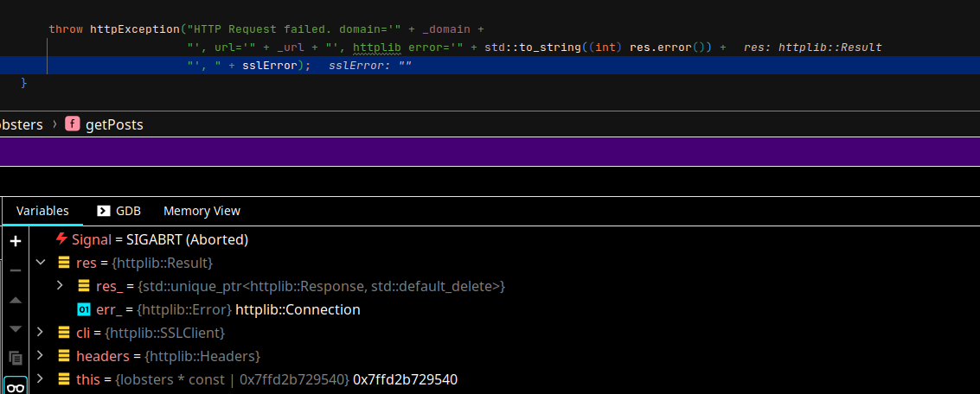Expand the this pointer variable
This screenshot has height=394, width=980.
tap(40, 379)
